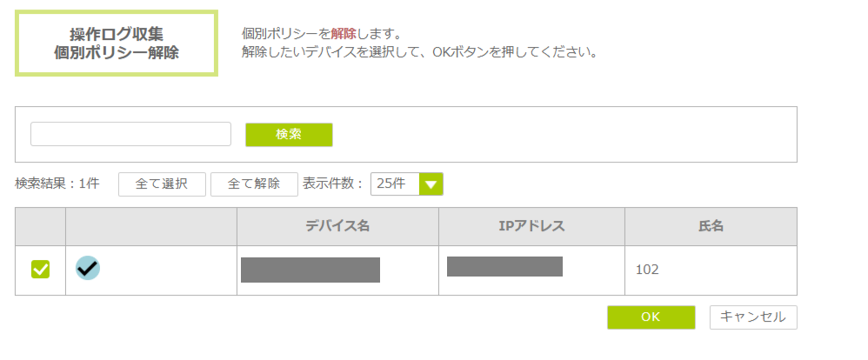Click the 検索結果:1件 result count text
The height and width of the screenshot is (360, 868).
pos(57,184)
